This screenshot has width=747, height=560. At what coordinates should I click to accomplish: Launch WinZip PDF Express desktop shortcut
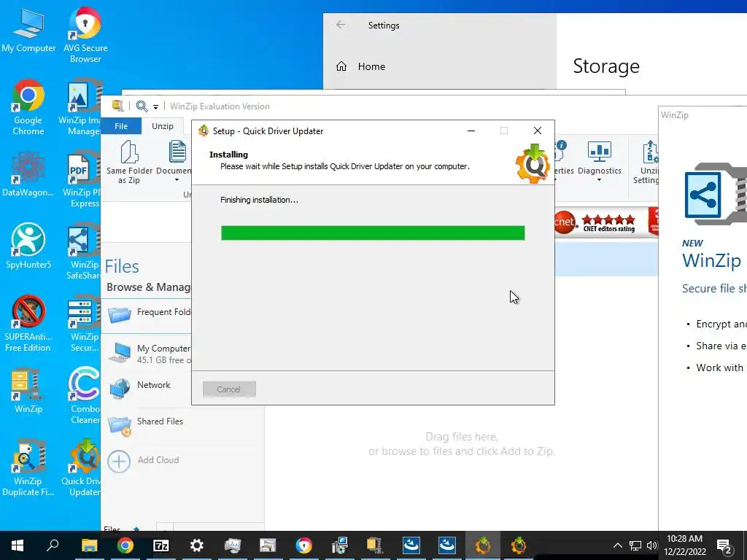(x=82, y=179)
